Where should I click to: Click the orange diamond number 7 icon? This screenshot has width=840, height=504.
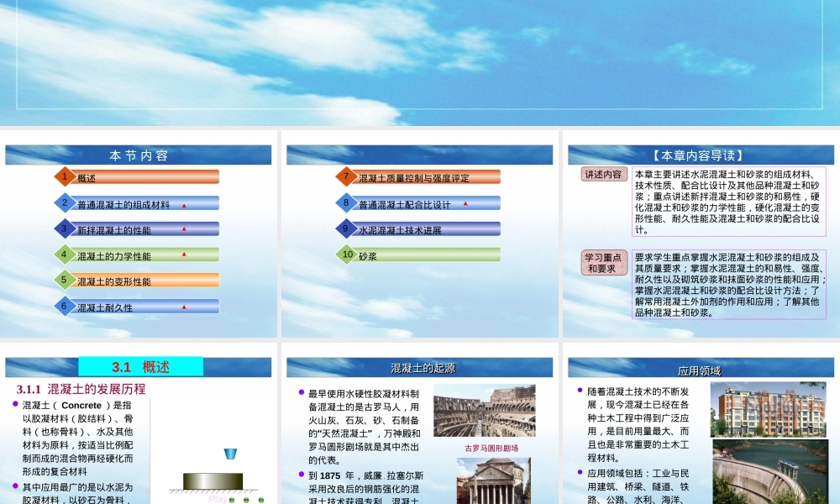(x=346, y=176)
